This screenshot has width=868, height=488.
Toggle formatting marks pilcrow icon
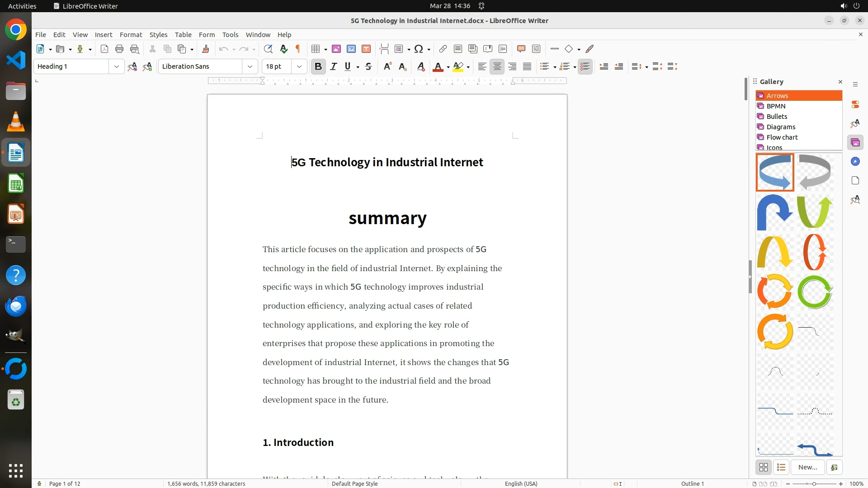(298, 49)
